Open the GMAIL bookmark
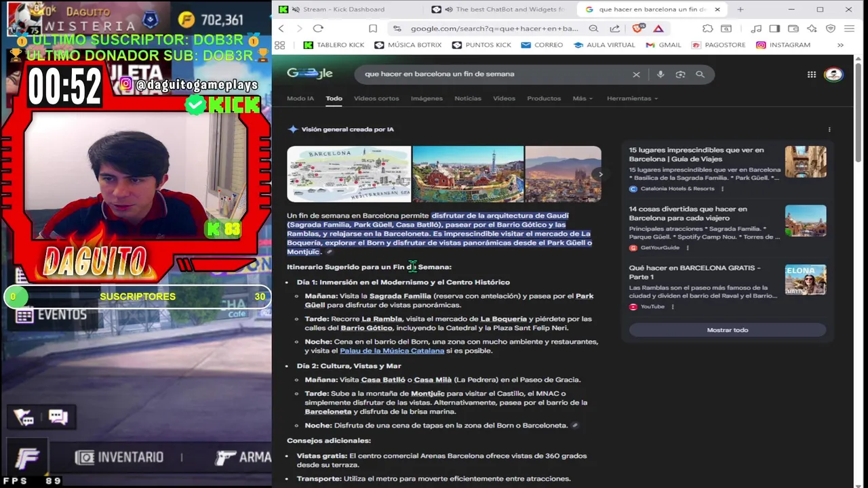Screen dimensions: 868x488 [x=663, y=45]
